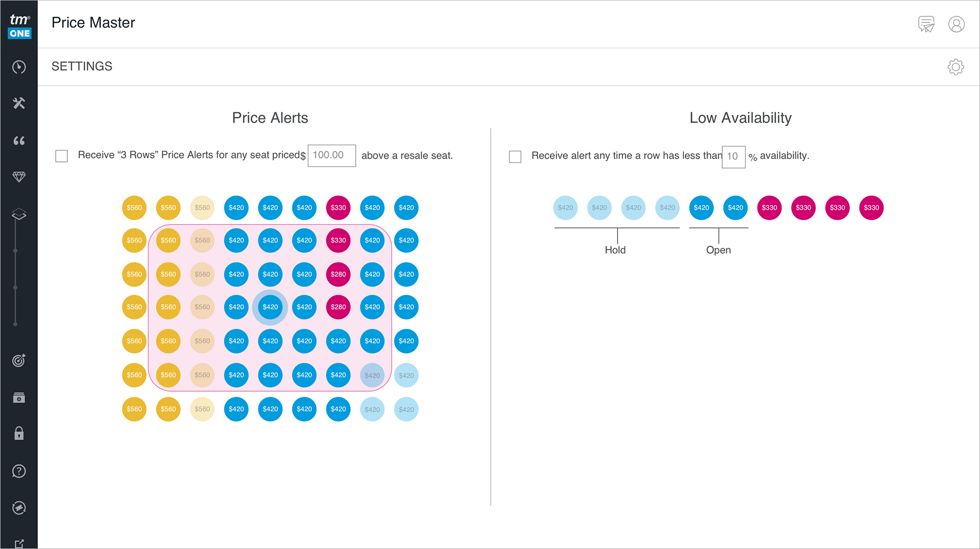Open the tools (hammer and wrench) sidebar icon

coord(19,103)
